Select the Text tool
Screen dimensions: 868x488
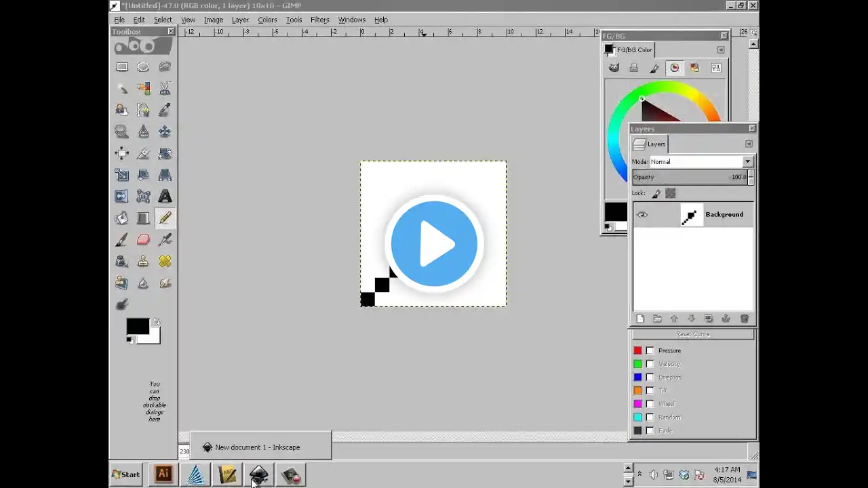pos(165,197)
